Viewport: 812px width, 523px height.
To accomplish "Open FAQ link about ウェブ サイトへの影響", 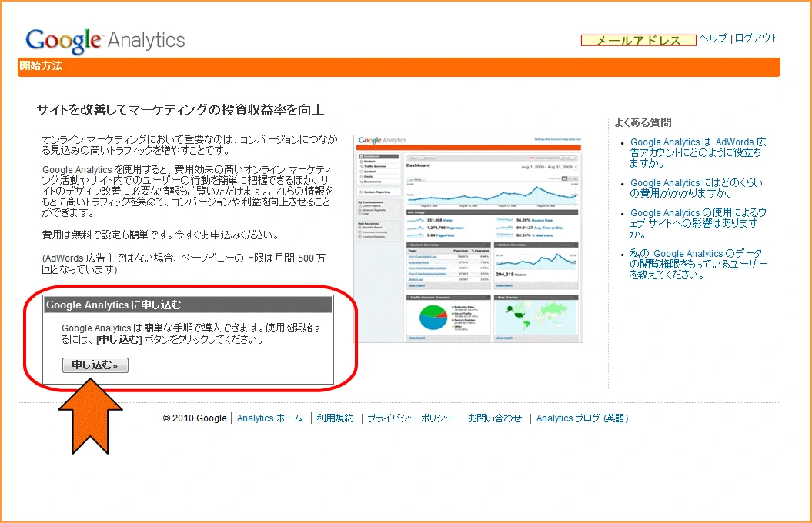I will [x=697, y=223].
